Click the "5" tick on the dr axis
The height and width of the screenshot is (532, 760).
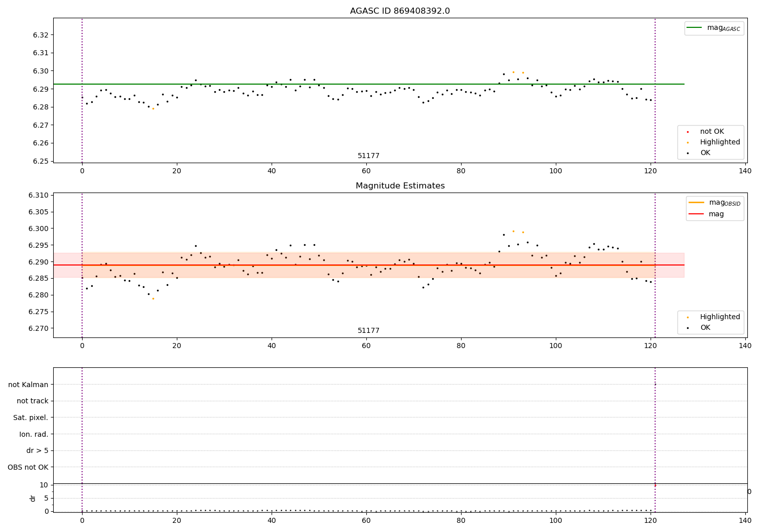[x=46, y=499]
